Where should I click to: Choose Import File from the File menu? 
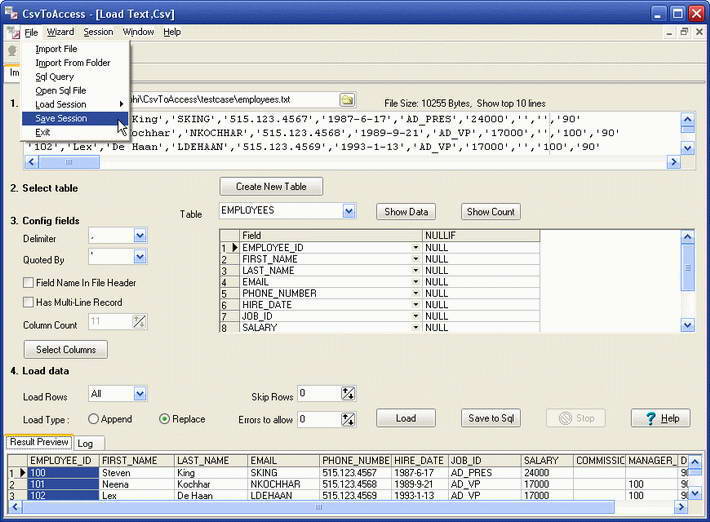[x=75, y=48]
